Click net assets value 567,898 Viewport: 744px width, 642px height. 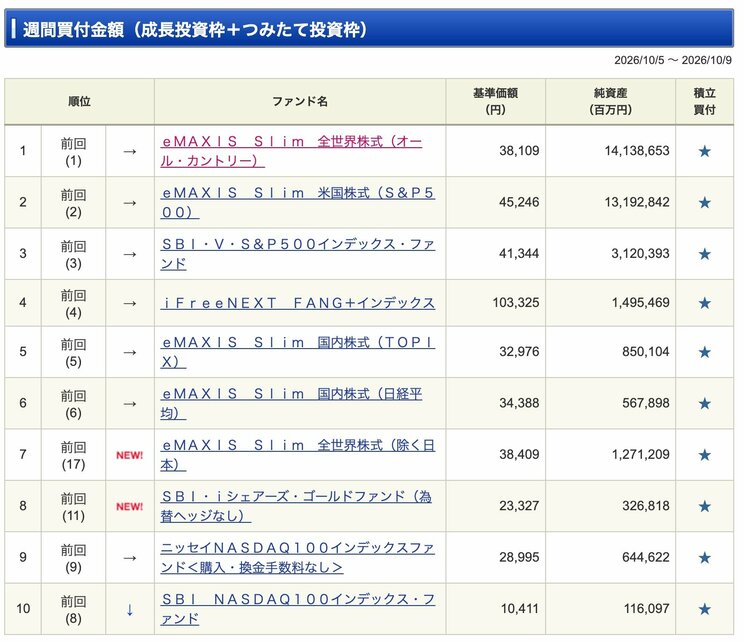click(646, 403)
